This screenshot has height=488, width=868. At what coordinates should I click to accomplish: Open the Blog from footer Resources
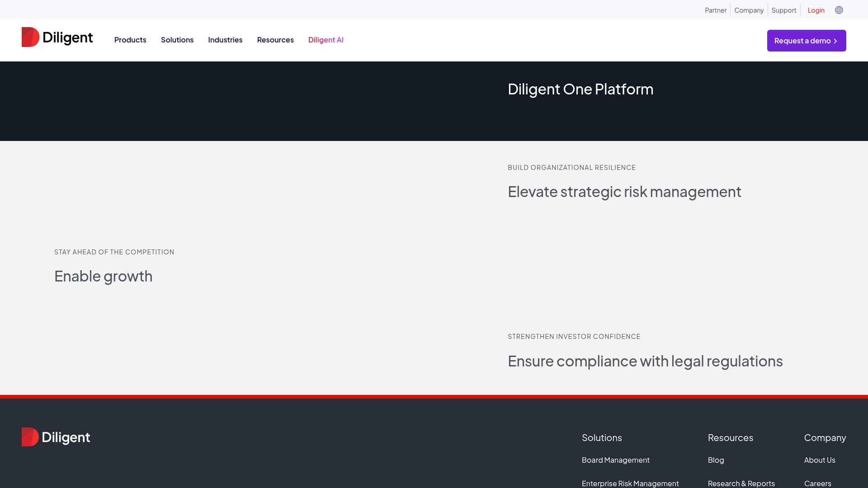tap(716, 460)
